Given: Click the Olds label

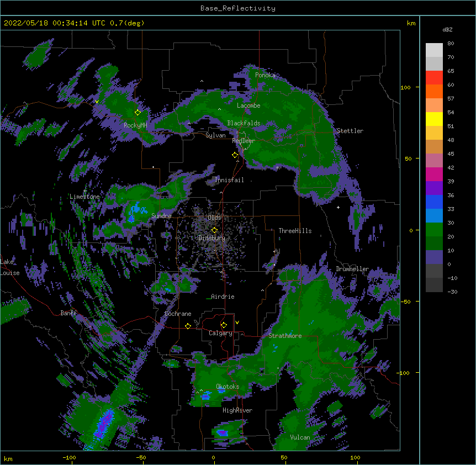Looking at the screenshot, I should coord(214,218).
